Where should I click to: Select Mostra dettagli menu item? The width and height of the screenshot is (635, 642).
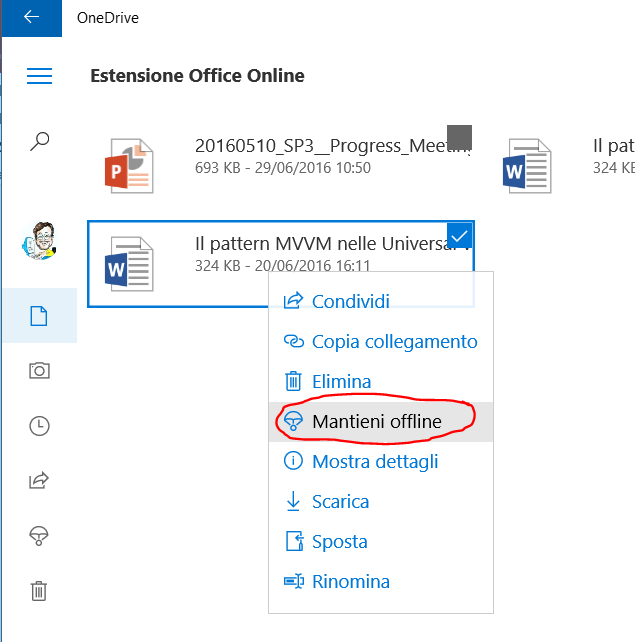375,461
